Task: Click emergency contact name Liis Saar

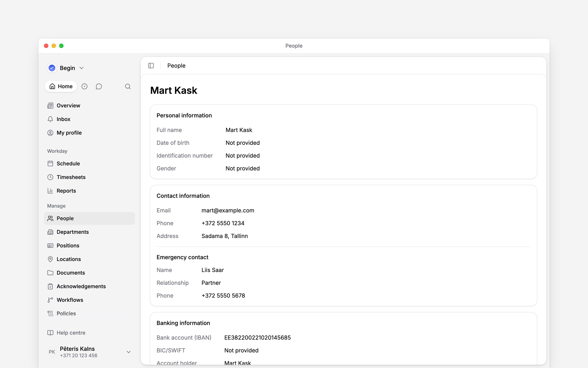Action: pos(213,270)
